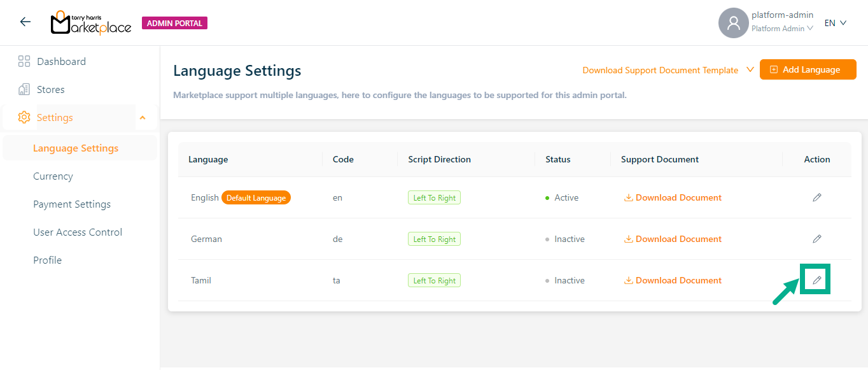The height and width of the screenshot is (370, 868).
Task: Click the pencil icon for Tamil
Action: tap(817, 280)
